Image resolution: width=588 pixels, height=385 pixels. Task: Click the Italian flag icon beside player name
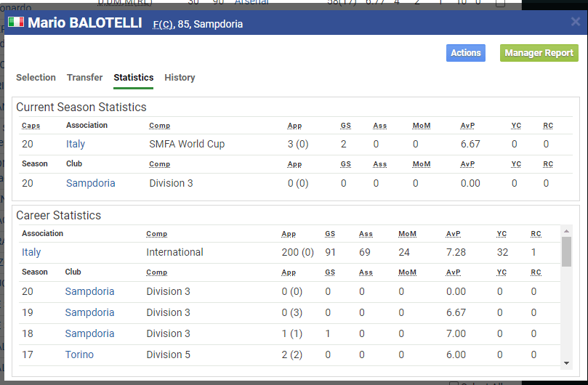(x=16, y=23)
